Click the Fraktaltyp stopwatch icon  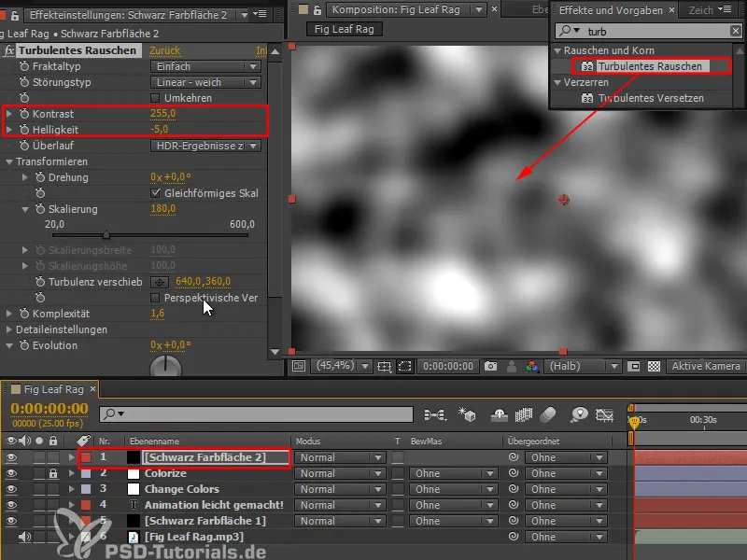[24, 66]
